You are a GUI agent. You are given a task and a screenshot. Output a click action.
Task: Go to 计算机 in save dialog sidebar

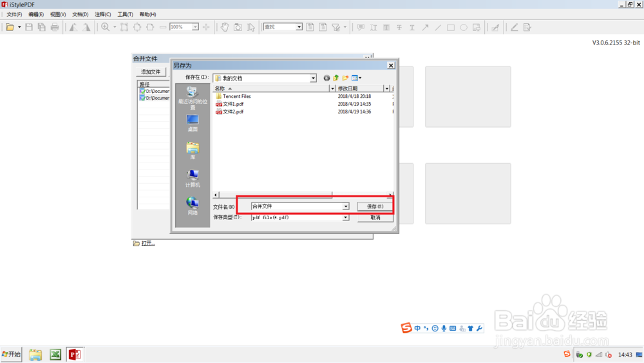[193, 179]
